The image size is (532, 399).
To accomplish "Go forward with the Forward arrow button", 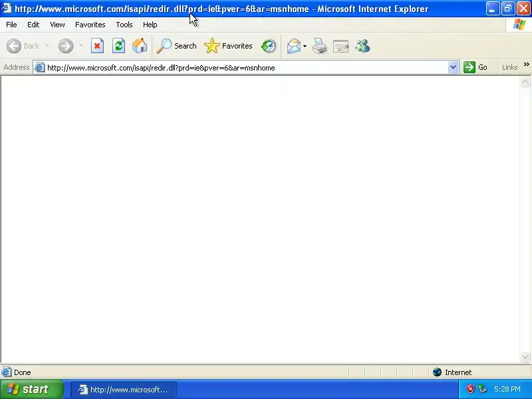I will pos(66,46).
